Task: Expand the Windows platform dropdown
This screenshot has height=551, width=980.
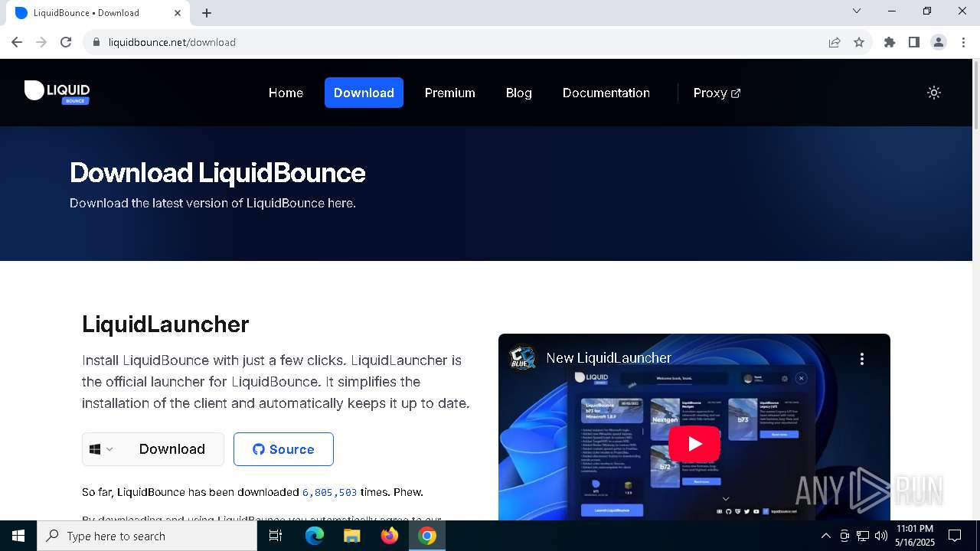Action: [x=101, y=449]
